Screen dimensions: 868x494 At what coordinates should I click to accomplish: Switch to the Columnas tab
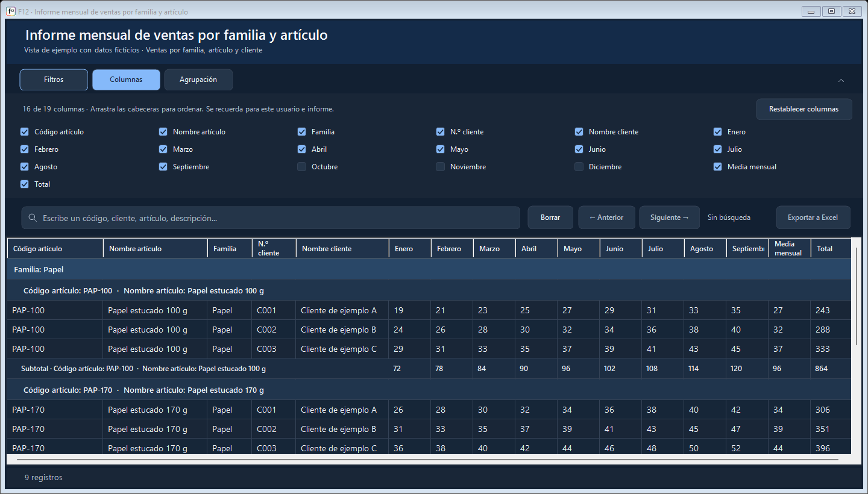point(126,80)
